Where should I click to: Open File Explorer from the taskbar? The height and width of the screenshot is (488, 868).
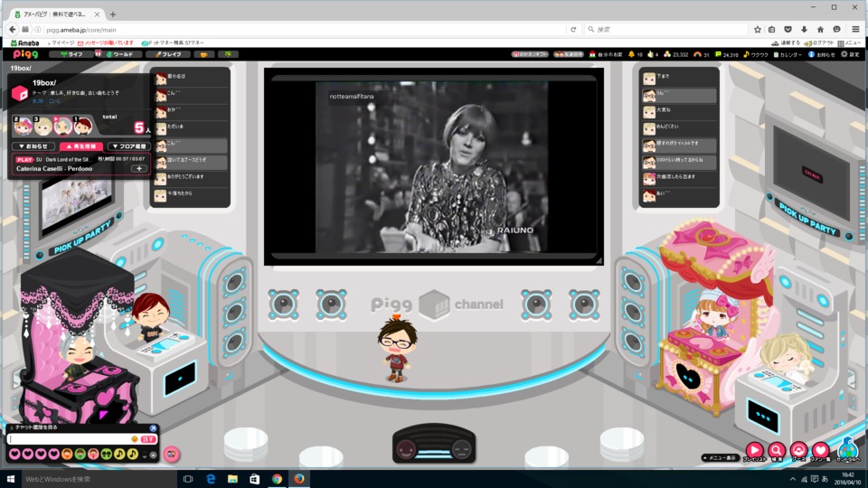pyautogui.click(x=232, y=479)
